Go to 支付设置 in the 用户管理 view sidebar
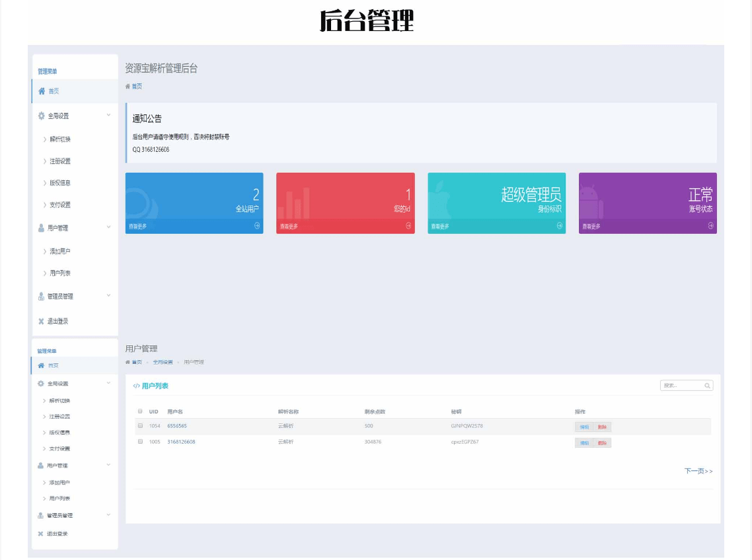 click(x=59, y=449)
